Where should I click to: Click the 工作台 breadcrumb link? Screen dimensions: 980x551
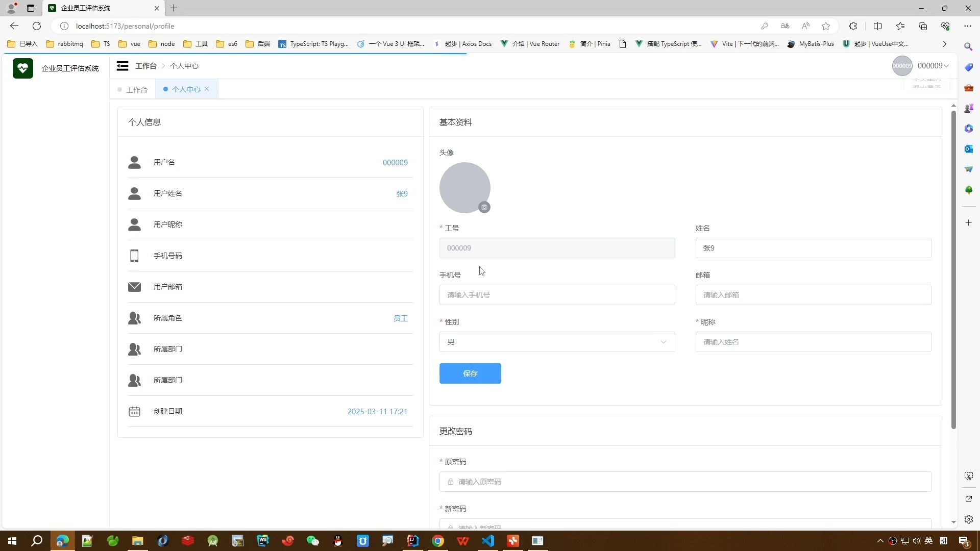[x=145, y=66]
